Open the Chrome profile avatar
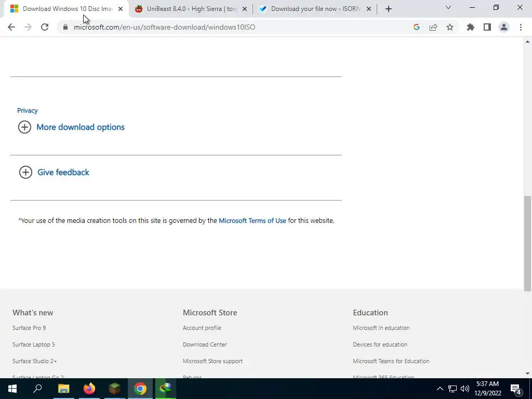 pyautogui.click(x=504, y=27)
